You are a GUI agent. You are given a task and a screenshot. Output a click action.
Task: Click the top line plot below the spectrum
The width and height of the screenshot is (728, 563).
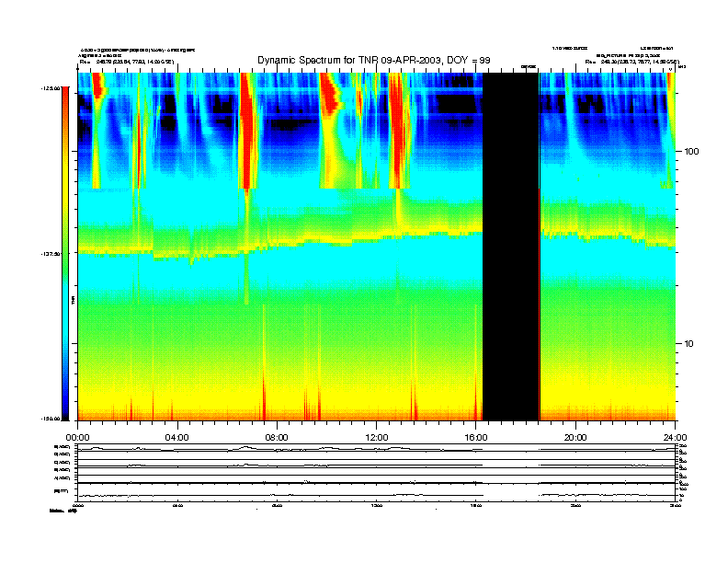(377, 448)
